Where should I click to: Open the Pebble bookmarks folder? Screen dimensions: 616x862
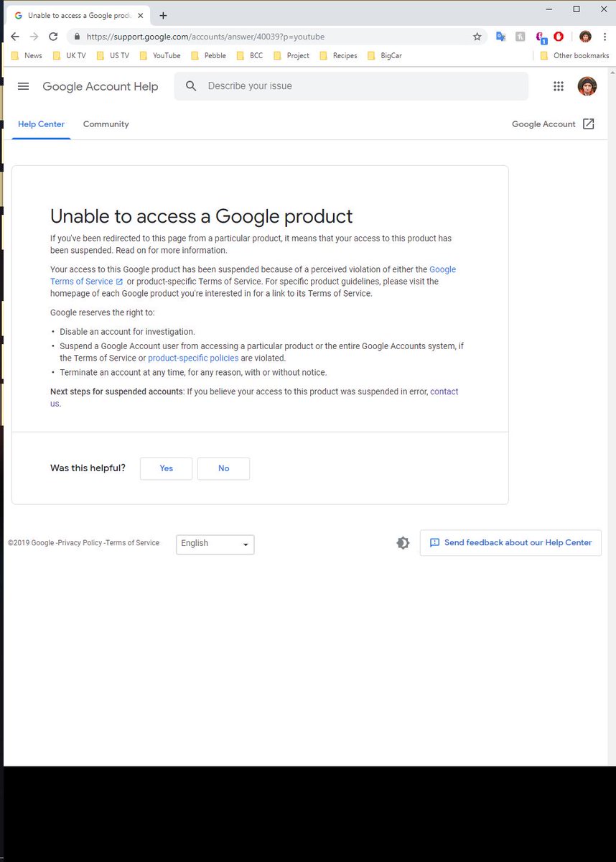tap(208, 55)
